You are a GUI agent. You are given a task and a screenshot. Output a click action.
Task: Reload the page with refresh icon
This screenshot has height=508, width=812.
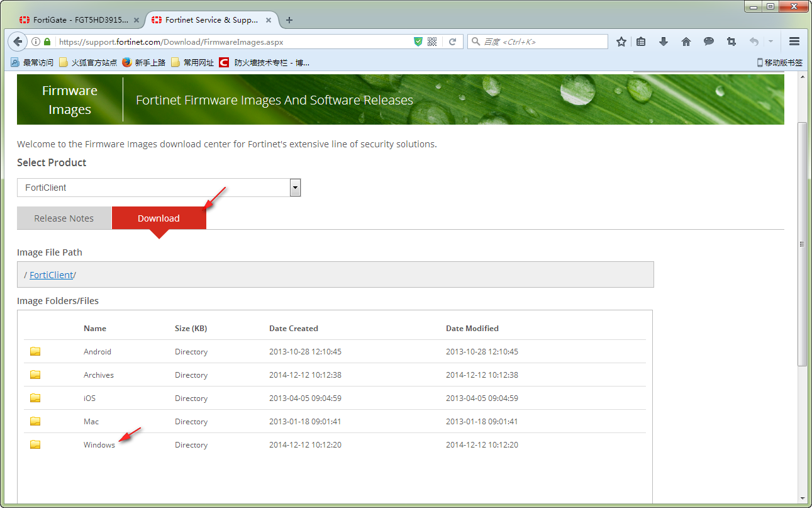point(452,42)
